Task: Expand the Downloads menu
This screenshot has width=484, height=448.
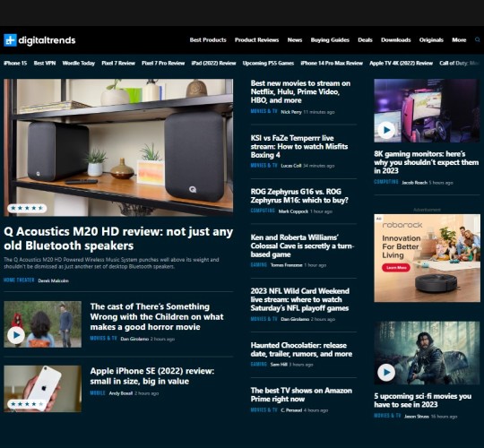Action: pos(396,40)
